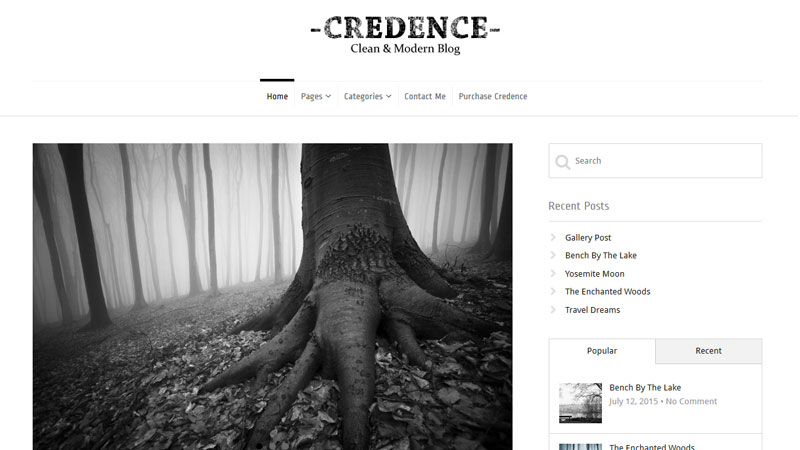Click into the Search input field
This screenshot has height=450, width=800.
coord(655,161)
